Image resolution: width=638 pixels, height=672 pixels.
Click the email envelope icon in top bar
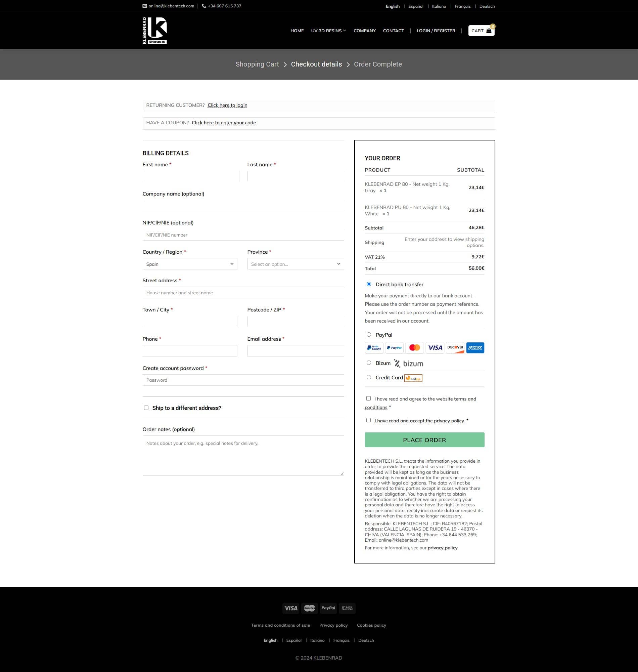(144, 6)
